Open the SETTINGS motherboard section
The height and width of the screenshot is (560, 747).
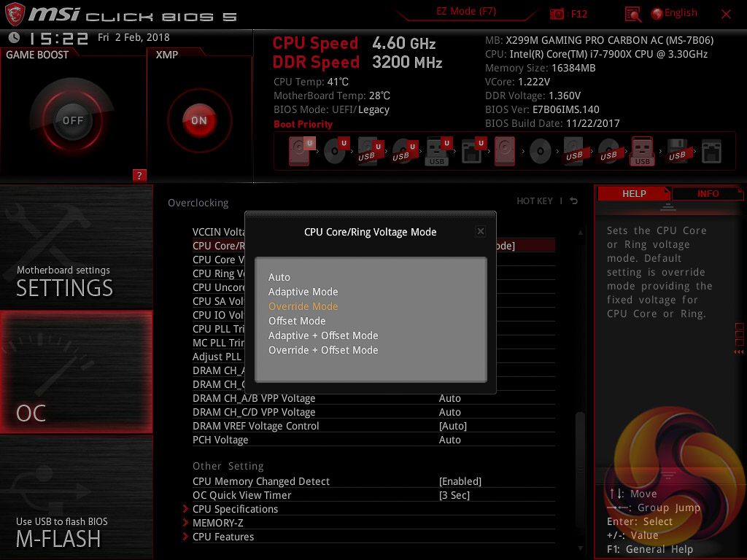(x=76, y=246)
